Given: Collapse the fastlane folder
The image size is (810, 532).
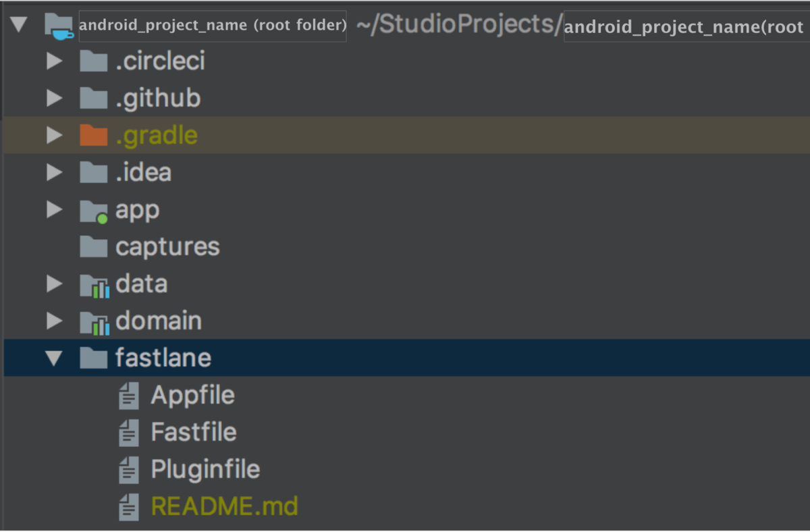Looking at the screenshot, I should [54, 358].
